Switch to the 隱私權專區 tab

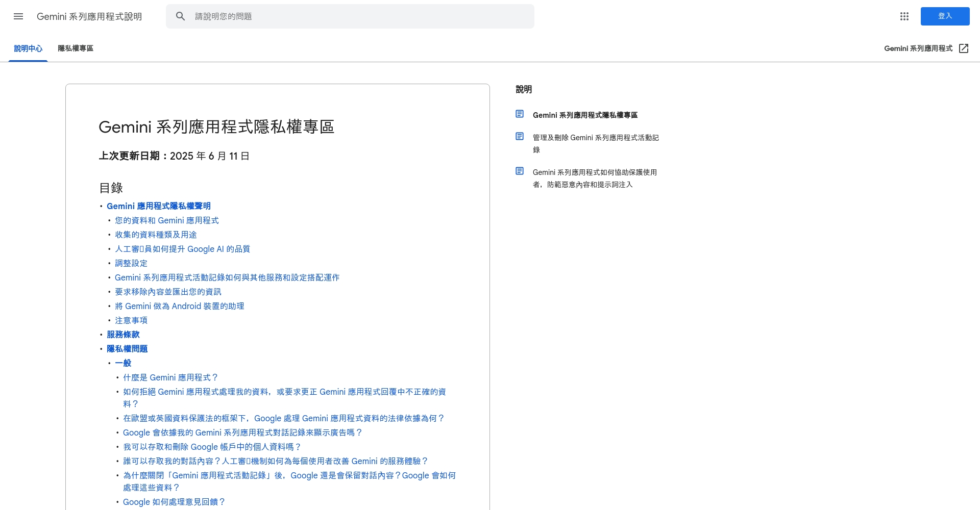tap(76, 48)
